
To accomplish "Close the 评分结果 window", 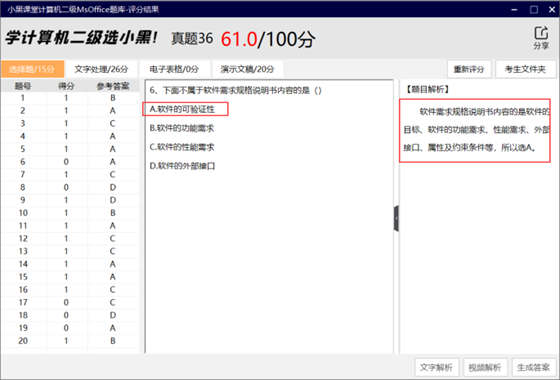I will coord(552,10).
